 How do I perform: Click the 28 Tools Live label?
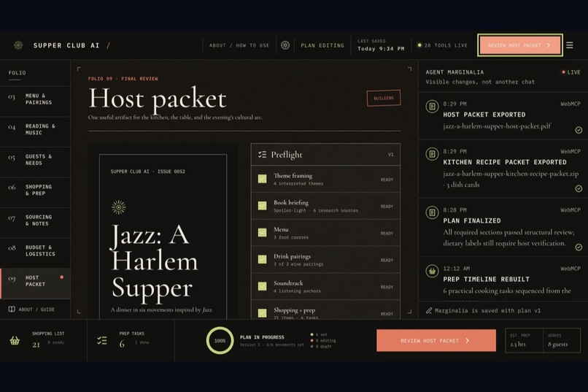(x=446, y=45)
